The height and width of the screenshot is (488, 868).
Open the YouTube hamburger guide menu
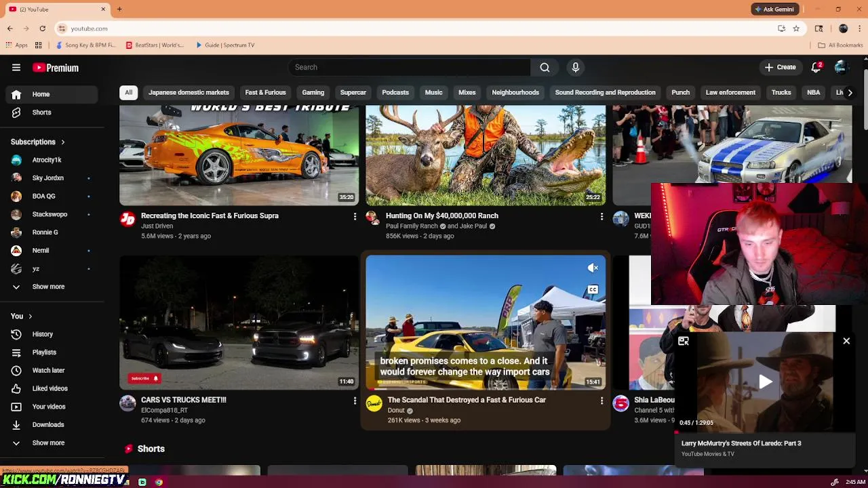coord(16,67)
